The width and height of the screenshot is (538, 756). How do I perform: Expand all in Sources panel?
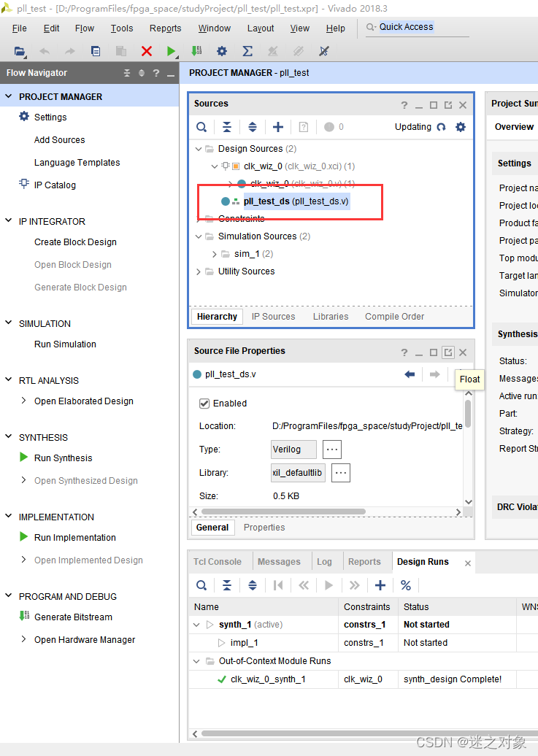pyautogui.click(x=253, y=127)
